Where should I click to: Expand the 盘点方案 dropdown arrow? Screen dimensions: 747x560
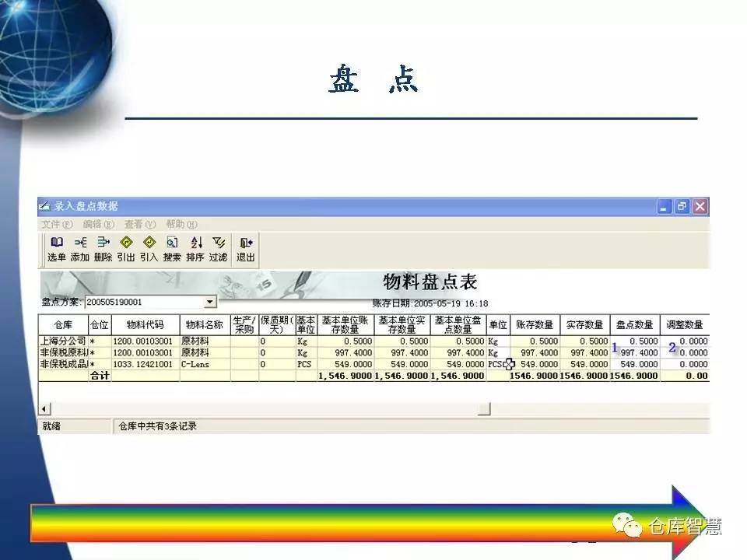[210, 302]
